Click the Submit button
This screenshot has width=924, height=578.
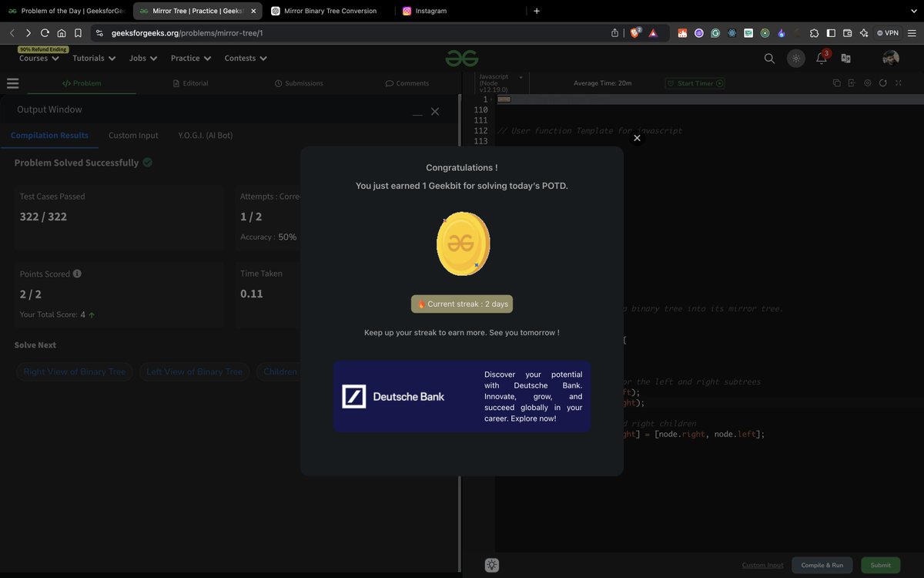[880, 565]
